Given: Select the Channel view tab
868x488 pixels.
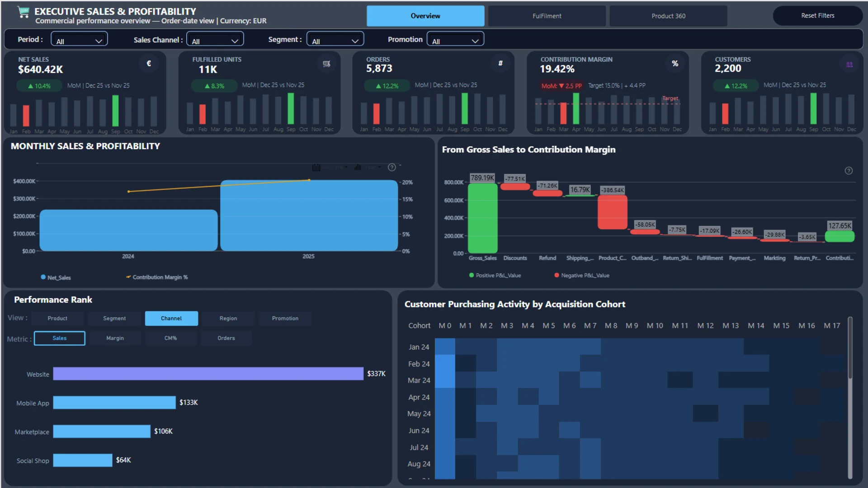Looking at the screenshot, I should [171, 319].
